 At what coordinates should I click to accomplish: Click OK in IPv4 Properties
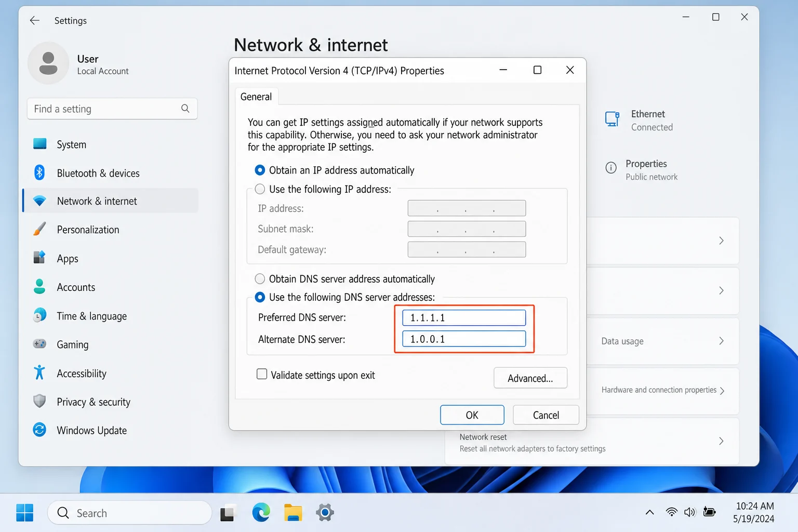tap(472, 415)
